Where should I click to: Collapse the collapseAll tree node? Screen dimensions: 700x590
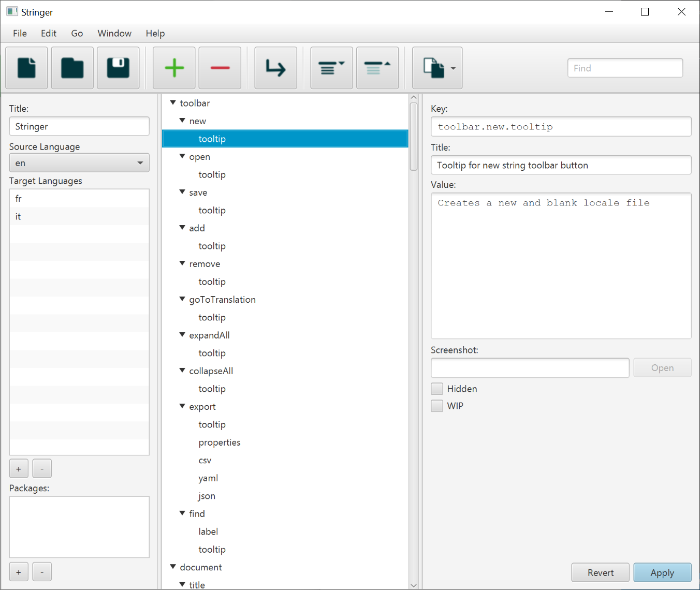coord(182,371)
